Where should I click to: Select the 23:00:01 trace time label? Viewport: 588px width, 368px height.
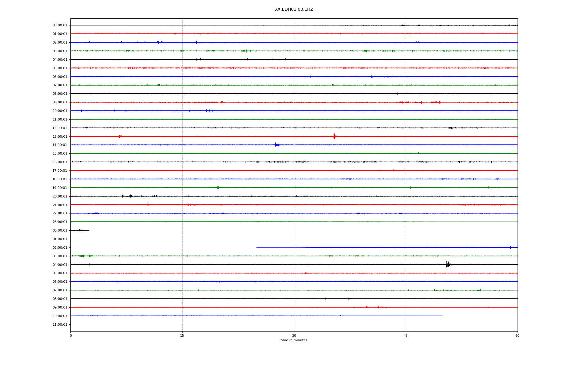(x=60, y=222)
